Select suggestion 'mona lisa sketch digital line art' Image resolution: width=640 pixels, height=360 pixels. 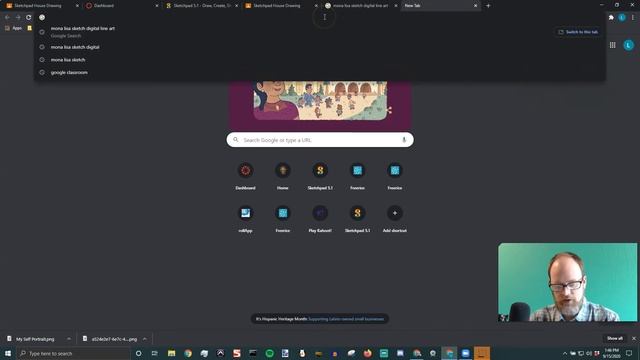[320, 31]
